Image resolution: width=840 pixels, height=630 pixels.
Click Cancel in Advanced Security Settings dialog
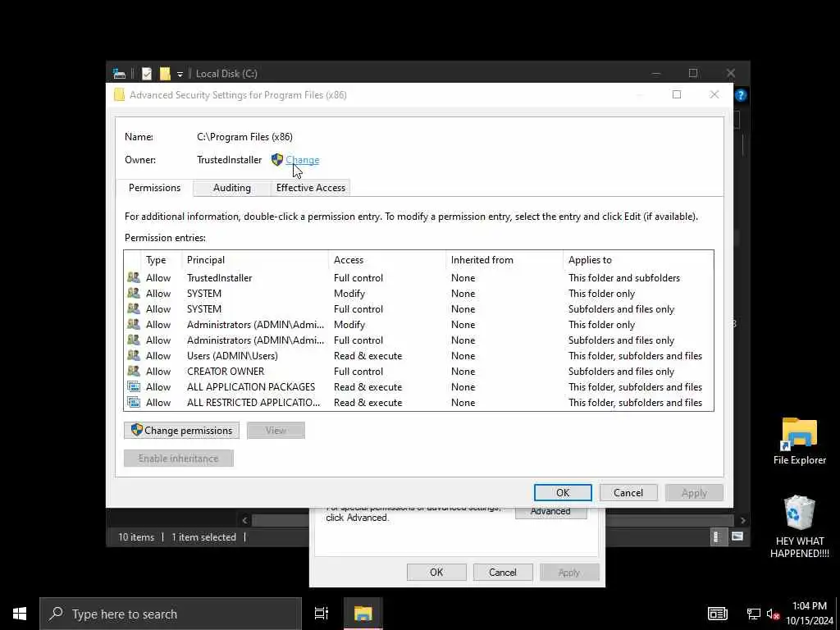(628, 493)
